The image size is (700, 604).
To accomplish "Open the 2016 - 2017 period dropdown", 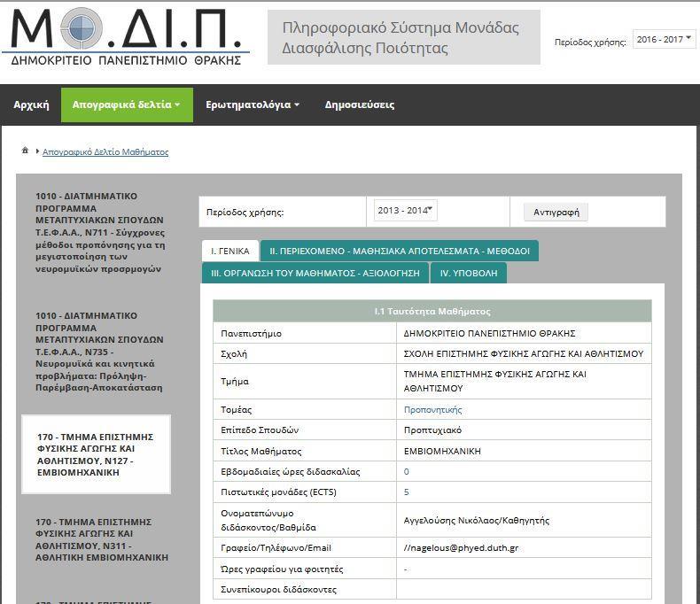I will coord(664,39).
